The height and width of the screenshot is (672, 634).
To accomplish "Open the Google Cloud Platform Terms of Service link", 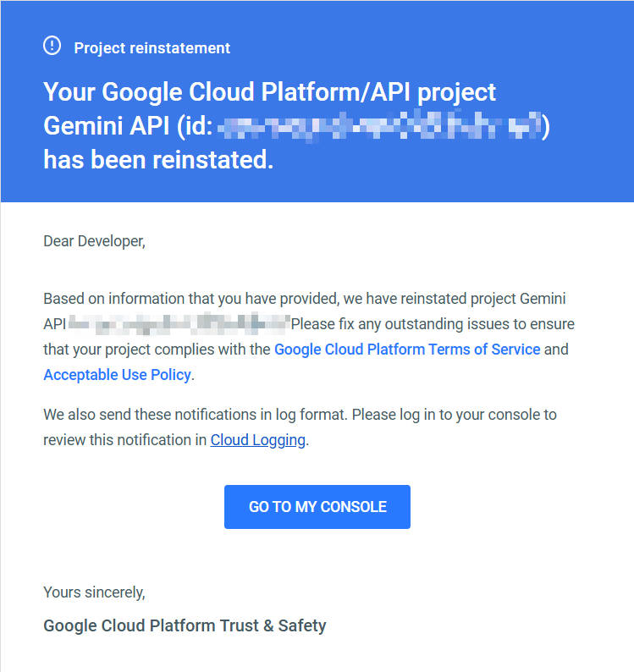I will [407, 350].
